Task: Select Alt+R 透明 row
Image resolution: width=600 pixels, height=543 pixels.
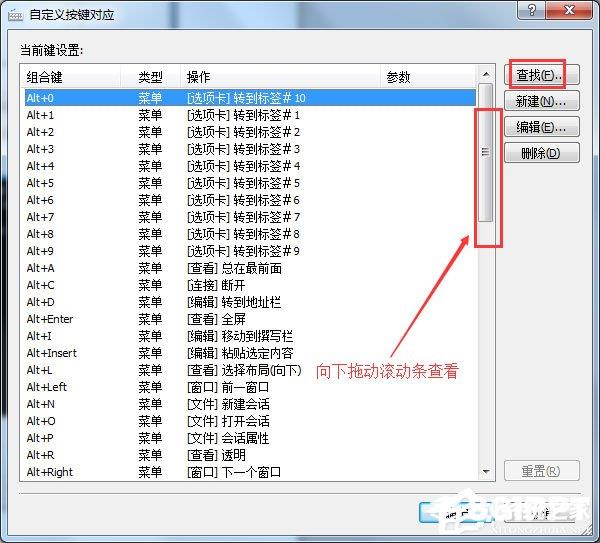Action: tap(250, 455)
